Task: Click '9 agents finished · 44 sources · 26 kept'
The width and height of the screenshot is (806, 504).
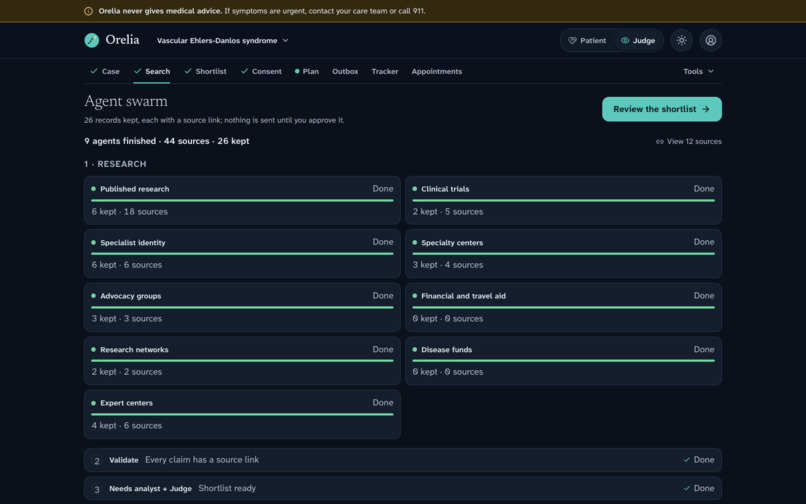Action: click(x=167, y=141)
